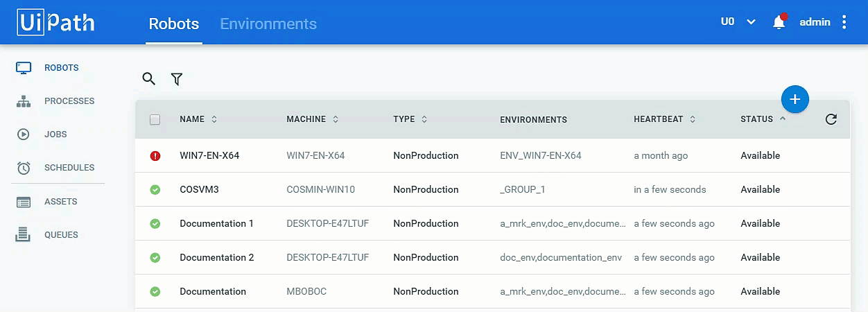Image resolution: width=868 pixels, height=312 pixels.
Task: Add a robot with plus button
Action: 795,99
